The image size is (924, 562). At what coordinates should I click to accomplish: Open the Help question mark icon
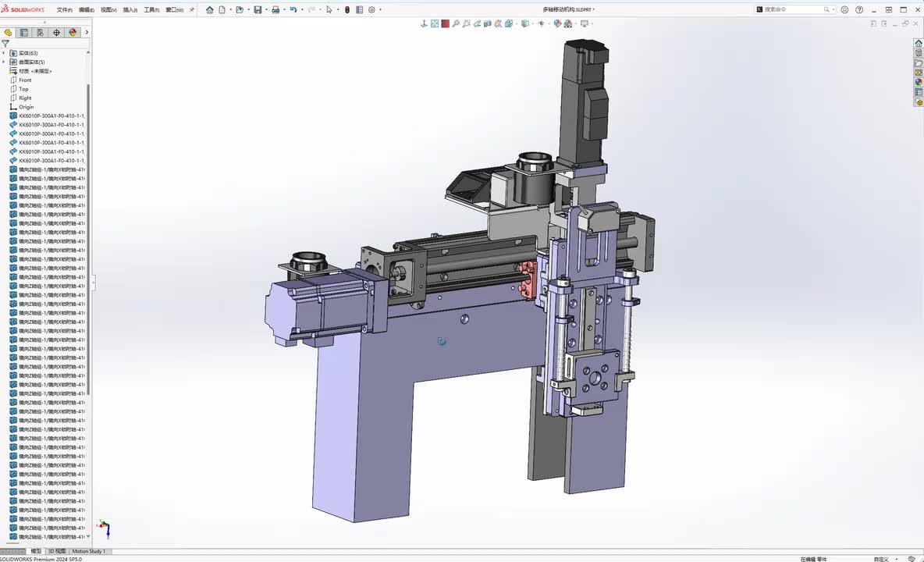[x=859, y=9]
